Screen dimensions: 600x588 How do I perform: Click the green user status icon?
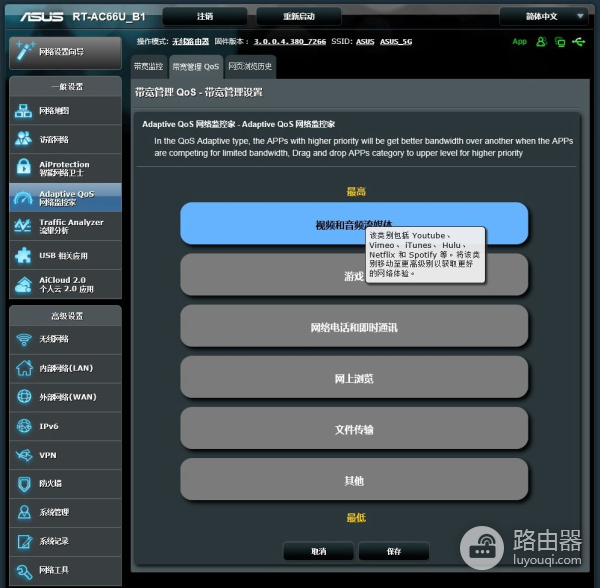(x=541, y=41)
